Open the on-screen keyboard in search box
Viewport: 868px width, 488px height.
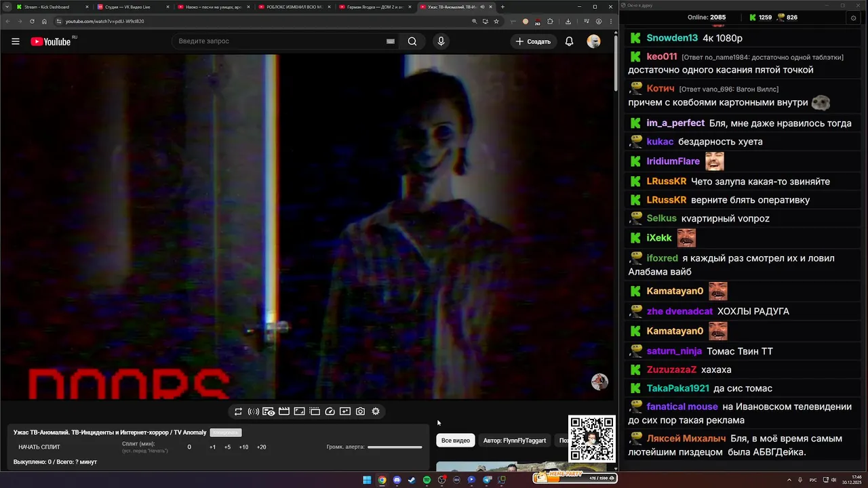click(x=390, y=41)
